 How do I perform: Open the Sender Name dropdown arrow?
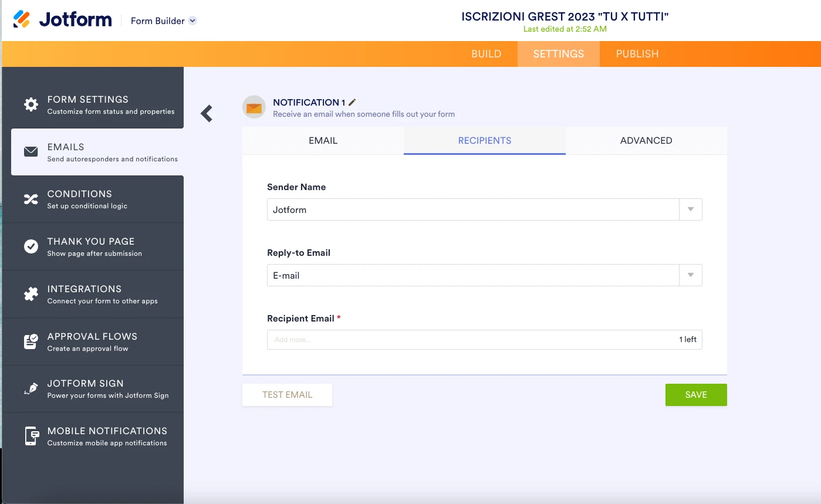pyautogui.click(x=690, y=209)
